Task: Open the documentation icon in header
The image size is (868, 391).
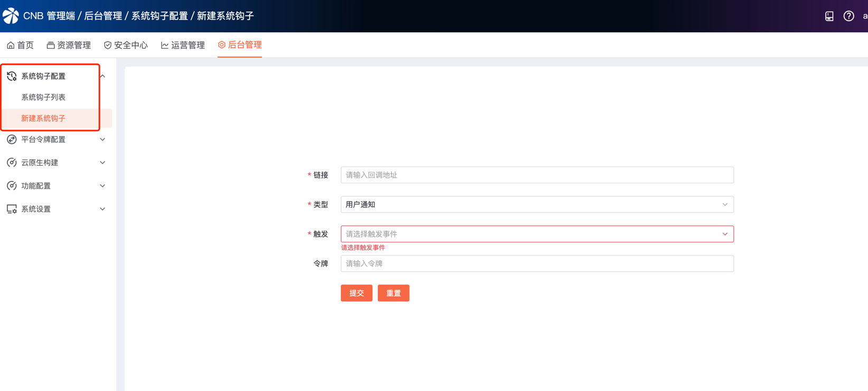Action: pos(829,16)
